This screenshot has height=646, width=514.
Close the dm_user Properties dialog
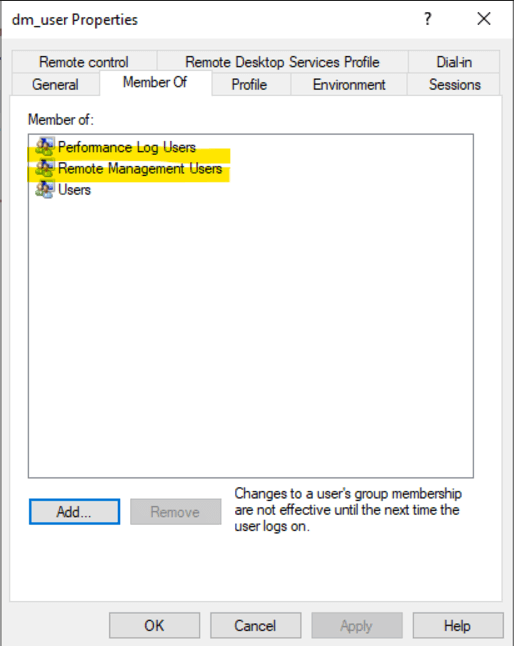point(484,19)
